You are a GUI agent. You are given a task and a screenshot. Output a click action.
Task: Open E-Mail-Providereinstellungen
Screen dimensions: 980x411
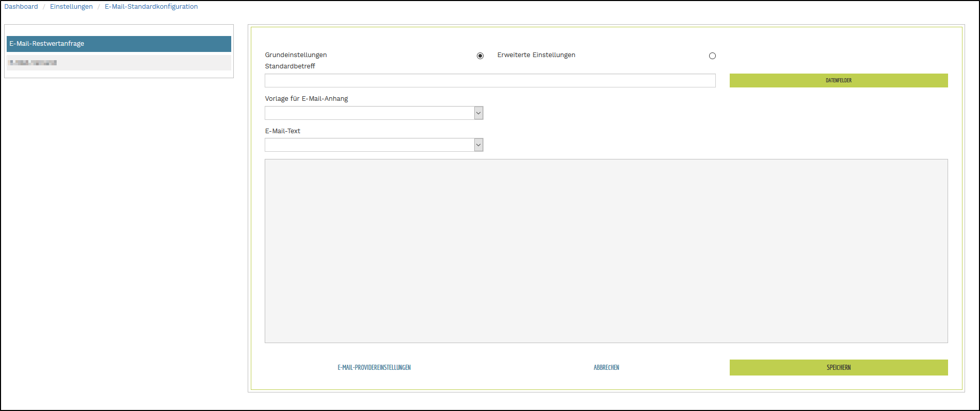click(x=374, y=368)
